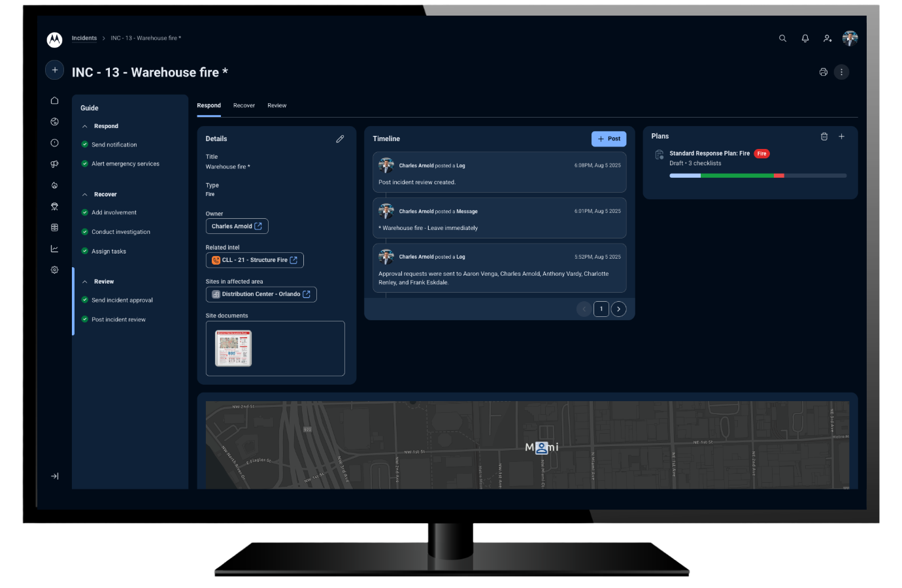Open the Charles Arnold owner link
The height and width of the screenshot is (588, 902).
237,226
